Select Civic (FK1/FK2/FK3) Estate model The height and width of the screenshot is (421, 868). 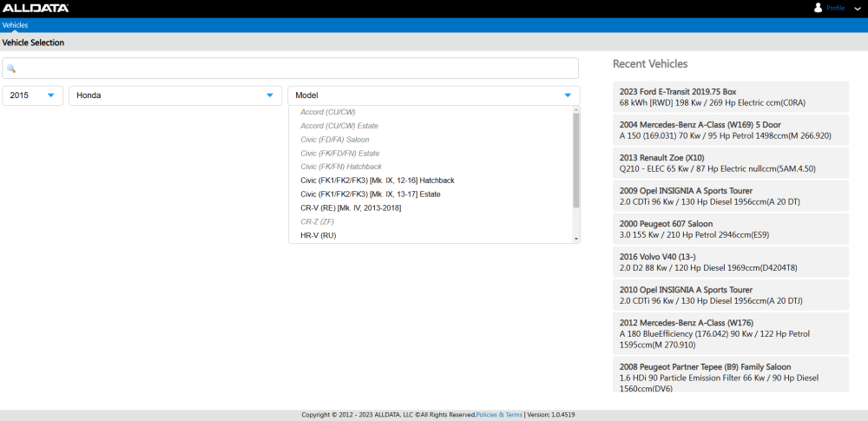tap(370, 194)
